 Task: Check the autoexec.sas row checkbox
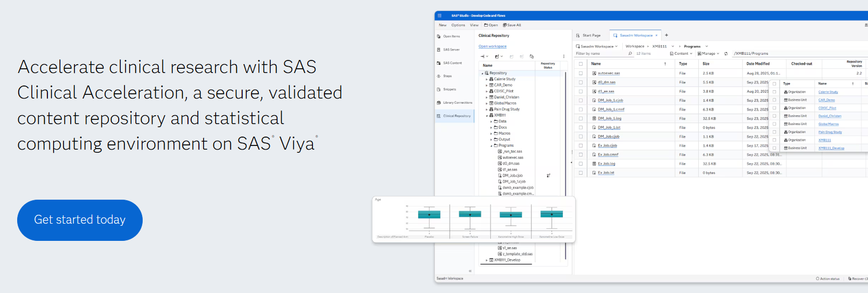click(x=581, y=74)
